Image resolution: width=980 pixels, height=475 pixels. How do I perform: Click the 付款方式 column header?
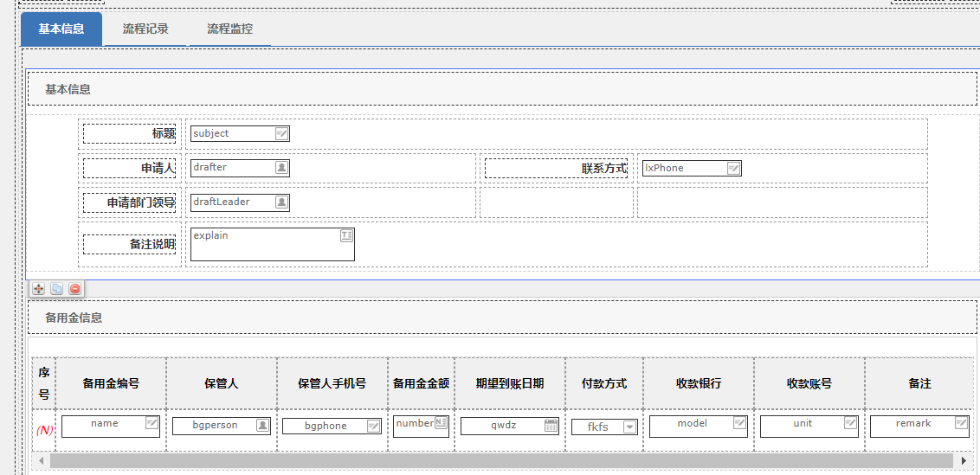click(604, 384)
